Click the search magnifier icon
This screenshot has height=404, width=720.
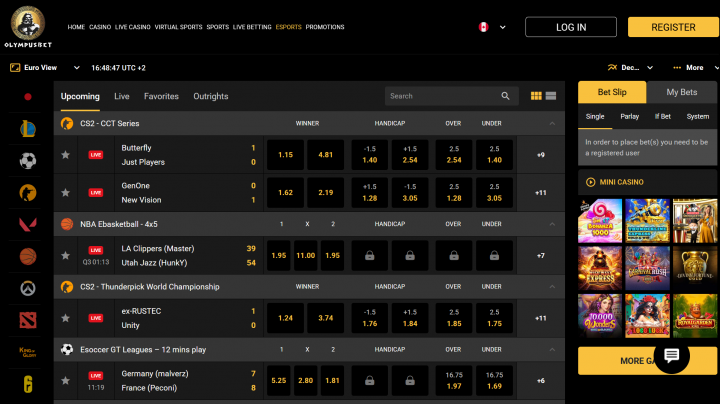(x=505, y=96)
